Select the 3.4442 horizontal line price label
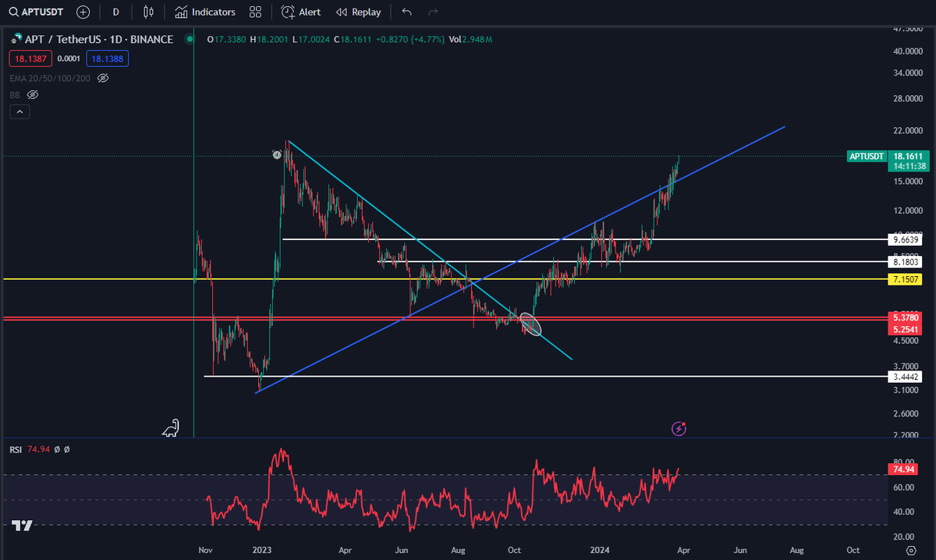Viewport: 936px width, 560px height. point(905,377)
